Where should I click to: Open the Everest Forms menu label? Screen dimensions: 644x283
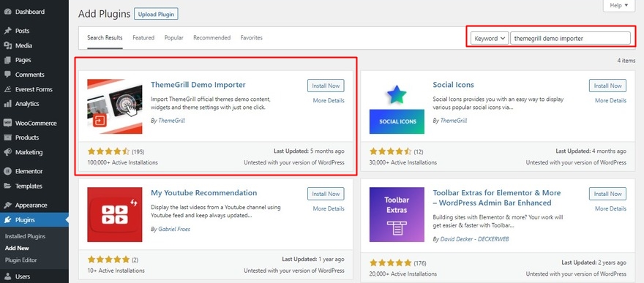tap(34, 89)
